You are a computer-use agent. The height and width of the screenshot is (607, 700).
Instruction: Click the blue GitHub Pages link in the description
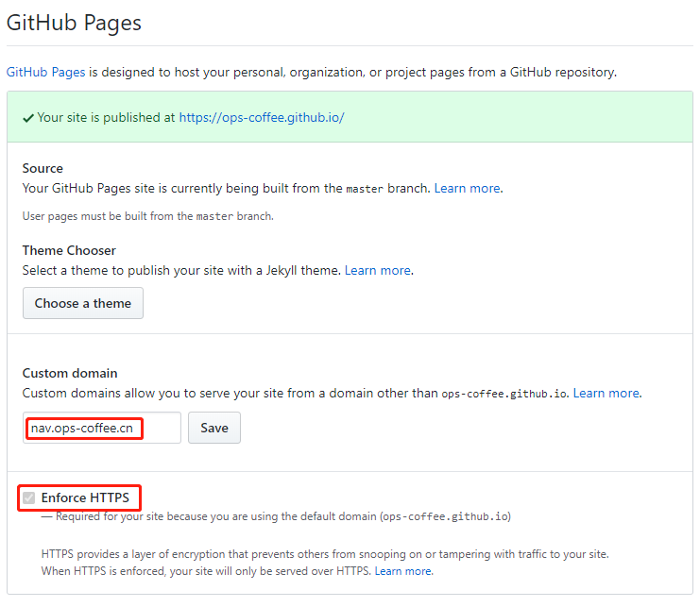click(x=46, y=72)
